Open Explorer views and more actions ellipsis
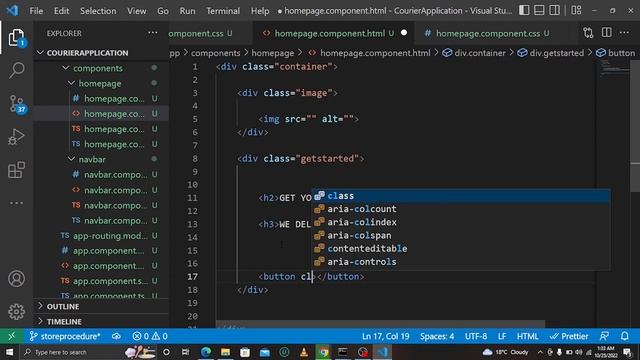Screen dimensions: 640x360 pyautogui.click(x=153, y=33)
